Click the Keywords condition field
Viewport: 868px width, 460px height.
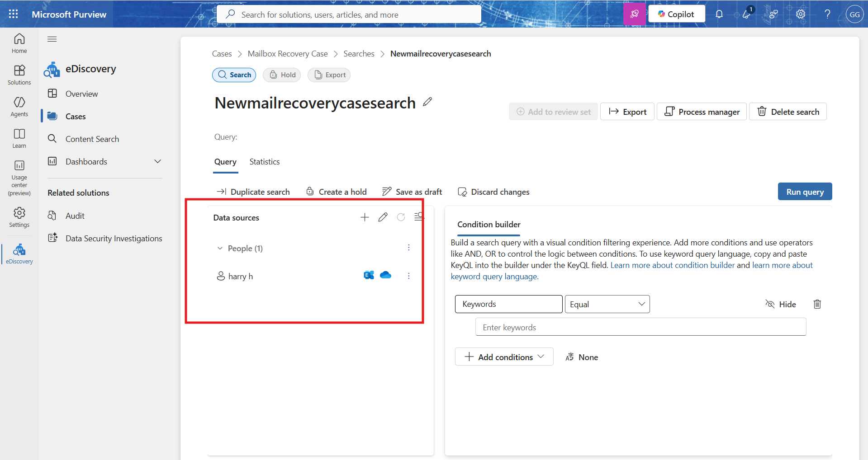[508, 304]
